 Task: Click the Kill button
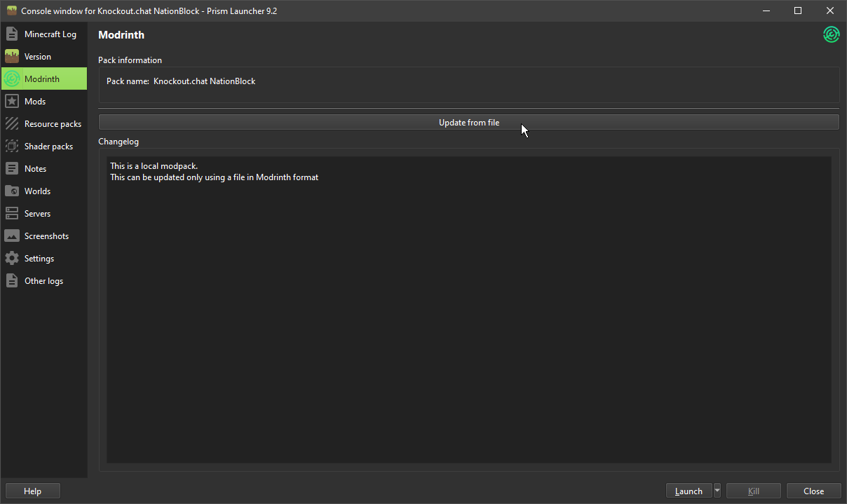pyautogui.click(x=754, y=491)
